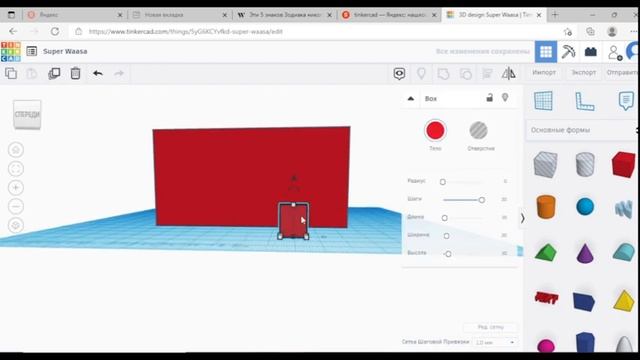Toggle the notes lightbulb icon in toolbar
This screenshot has width=640, height=360.
pyautogui.click(x=421, y=73)
